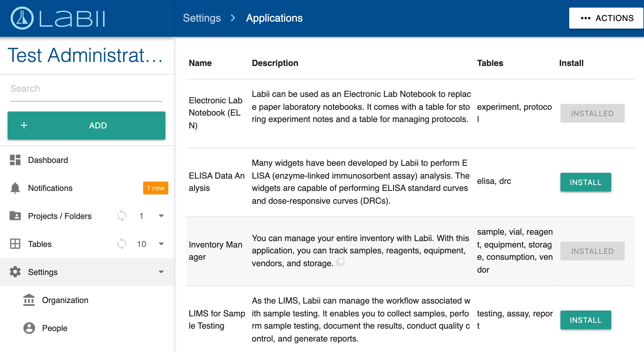Image resolution: width=644 pixels, height=352 pixels.
Task: Open the Organization settings page
Action: pos(65,300)
